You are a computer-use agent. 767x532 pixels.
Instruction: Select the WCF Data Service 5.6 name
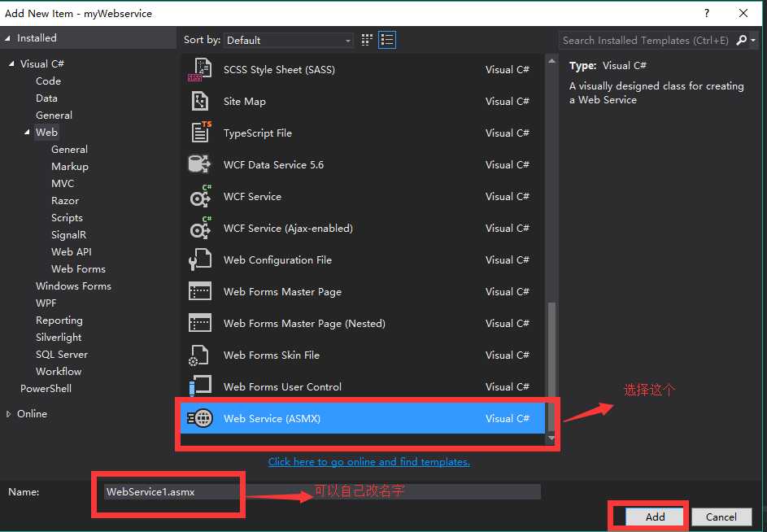273,165
